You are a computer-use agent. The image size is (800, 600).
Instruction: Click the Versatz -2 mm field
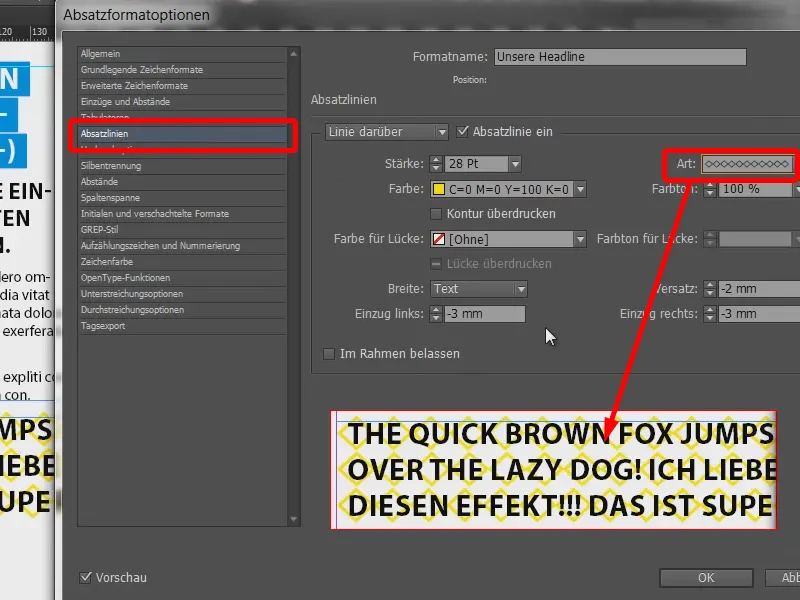coord(759,289)
